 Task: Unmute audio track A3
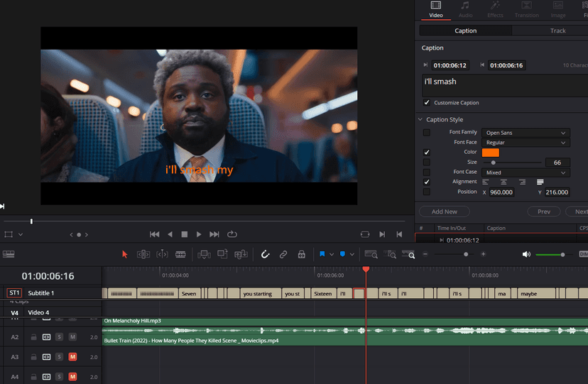click(72, 357)
